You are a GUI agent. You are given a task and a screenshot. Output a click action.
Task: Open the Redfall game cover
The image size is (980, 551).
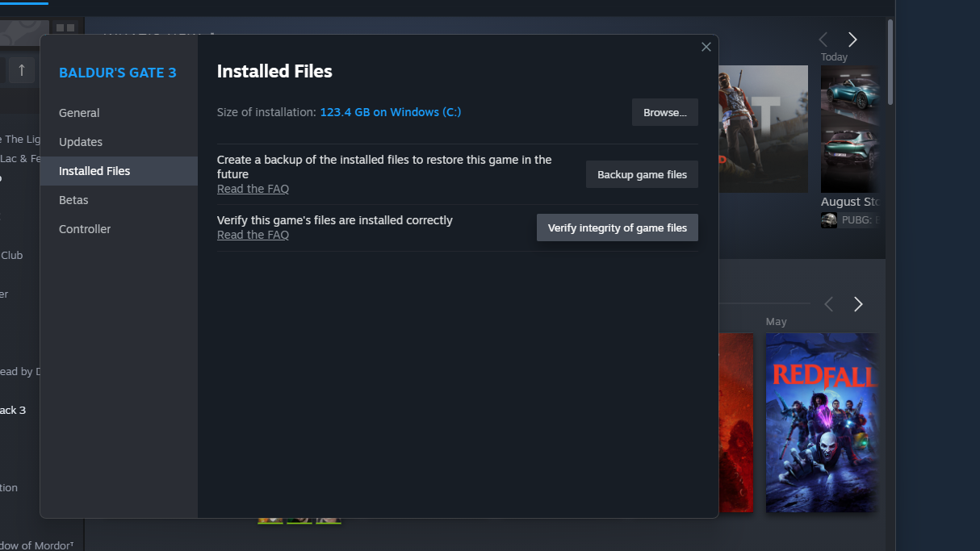click(x=822, y=423)
